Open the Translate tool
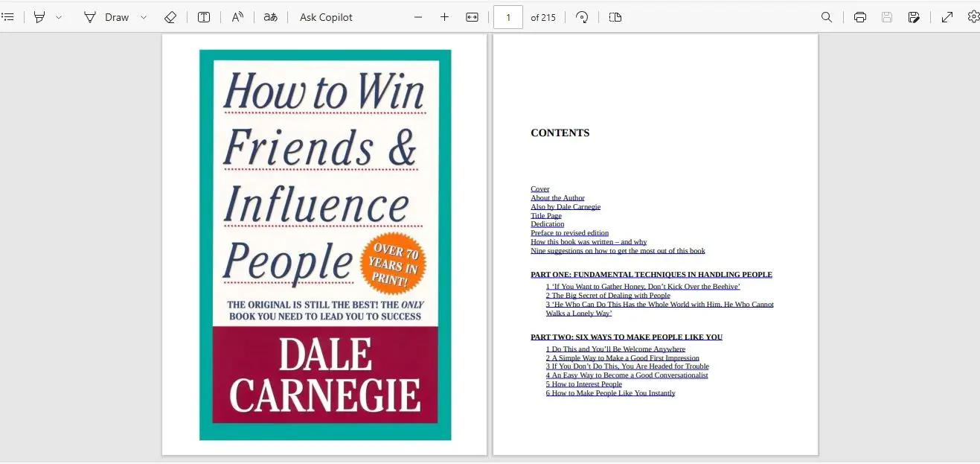The height and width of the screenshot is (464, 980). pos(271,16)
